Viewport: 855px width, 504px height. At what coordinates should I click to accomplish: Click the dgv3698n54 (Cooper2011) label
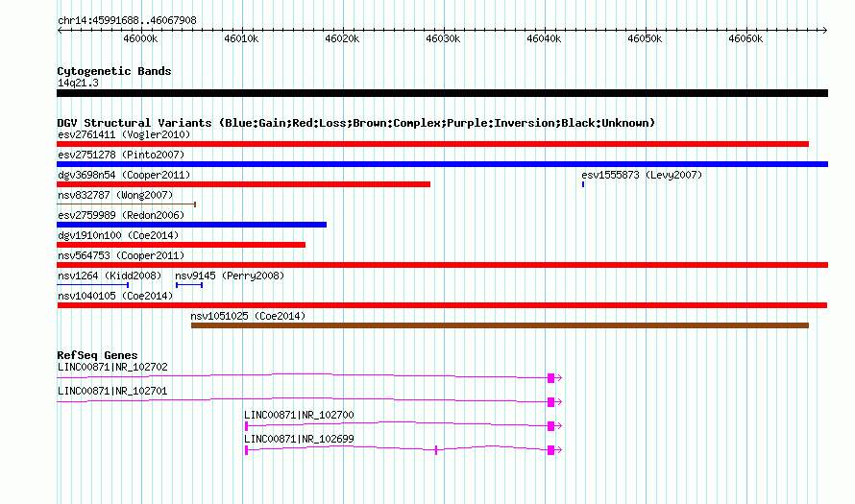tap(124, 175)
